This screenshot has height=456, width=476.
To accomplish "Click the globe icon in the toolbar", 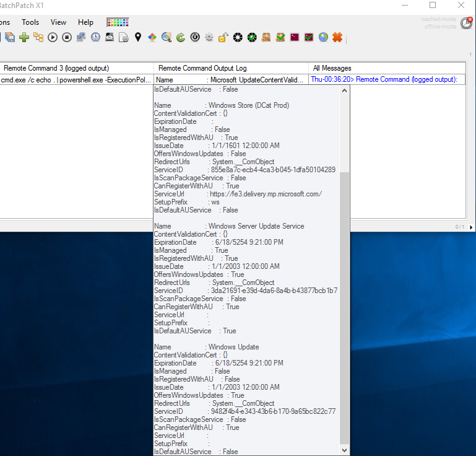I will 323,37.
